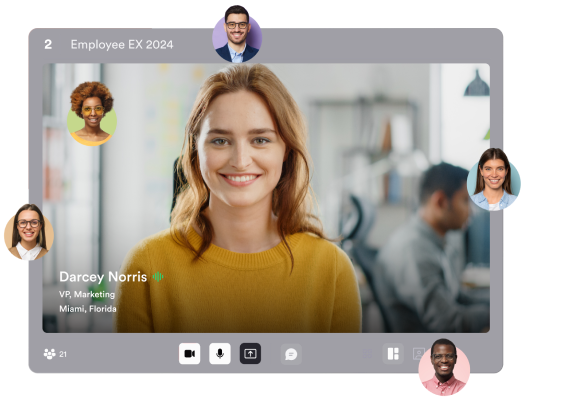Select avatar of man in pink shirt
The width and height of the screenshot is (586, 400).
pyautogui.click(x=444, y=367)
